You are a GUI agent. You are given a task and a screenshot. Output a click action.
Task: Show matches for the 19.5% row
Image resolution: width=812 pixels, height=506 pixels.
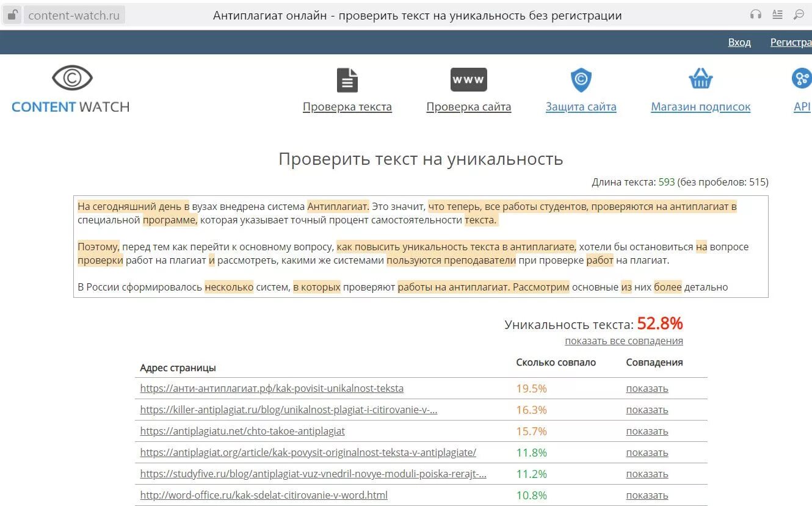click(647, 388)
